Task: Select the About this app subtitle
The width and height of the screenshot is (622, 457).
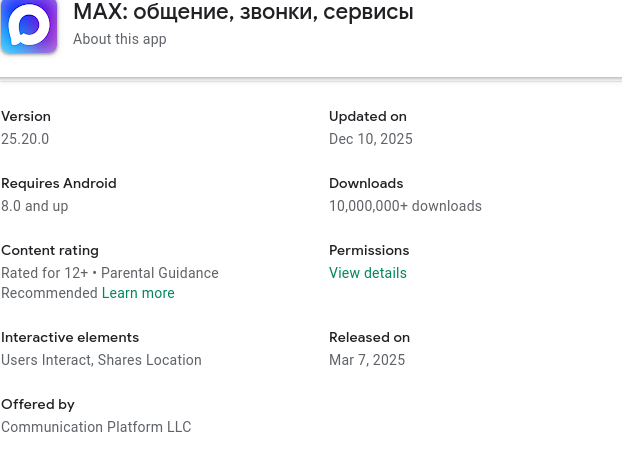Action: pyautogui.click(x=119, y=39)
